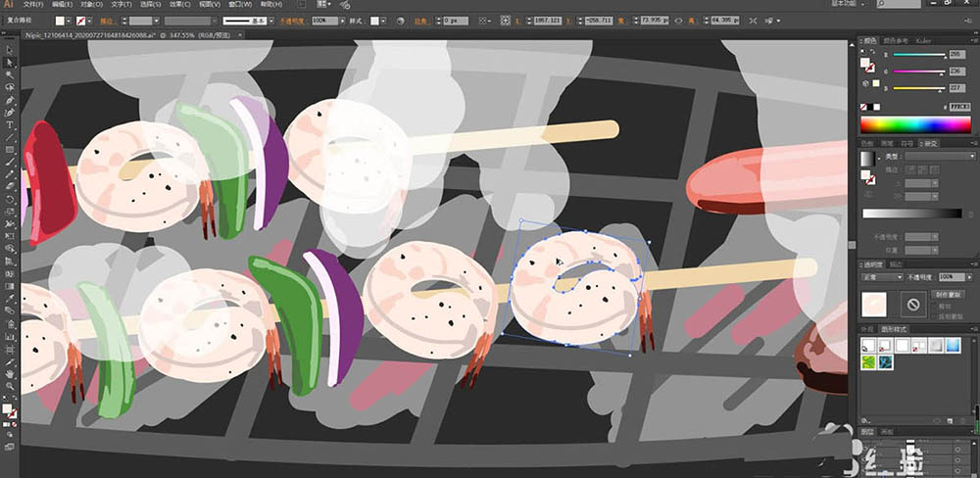Adjust the G green color slider
The width and height of the screenshot is (980, 478).
(x=919, y=72)
